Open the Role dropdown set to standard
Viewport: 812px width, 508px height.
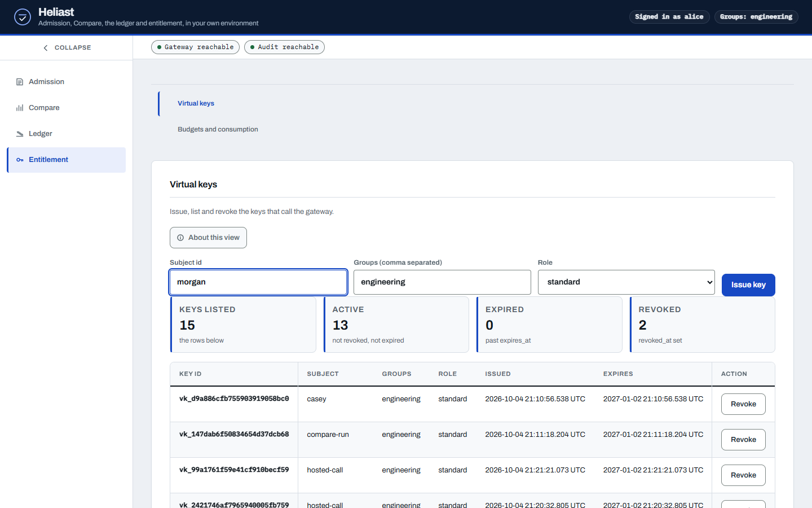pyautogui.click(x=626, y=282)
